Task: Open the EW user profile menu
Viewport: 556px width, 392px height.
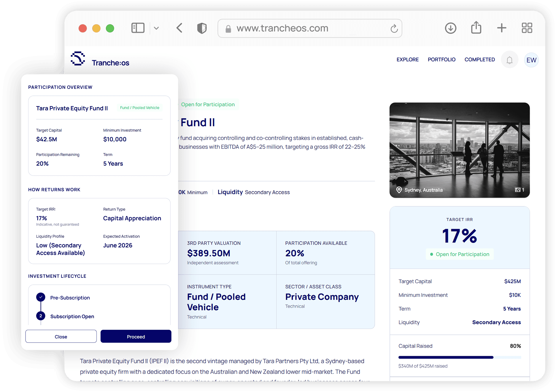Action: coord(531,60)
